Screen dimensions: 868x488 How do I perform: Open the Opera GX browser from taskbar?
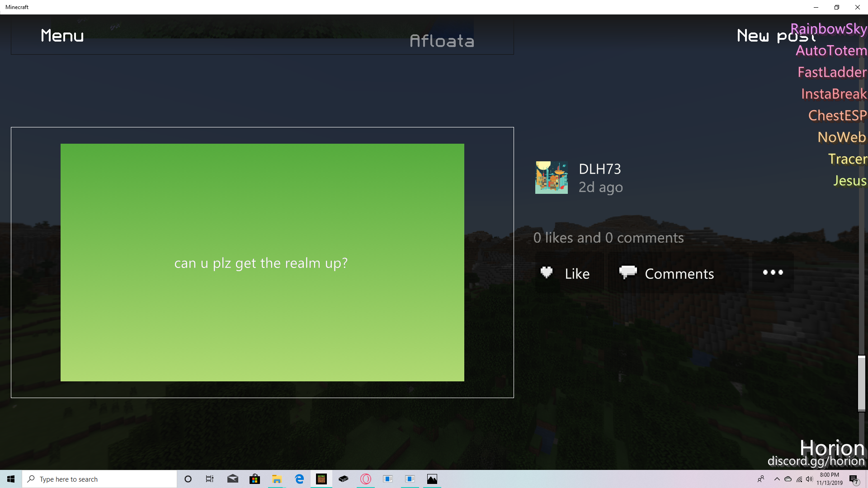366,479
